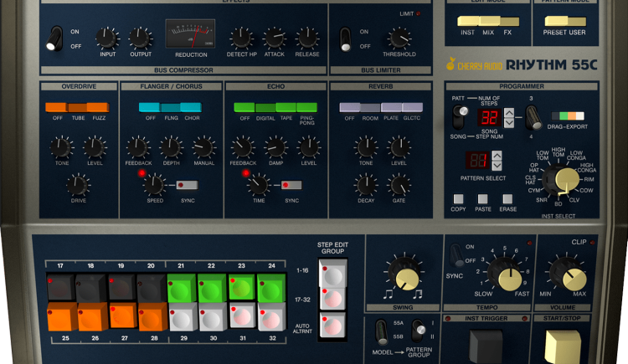Toggle orange step 27 button

point(122,317)
